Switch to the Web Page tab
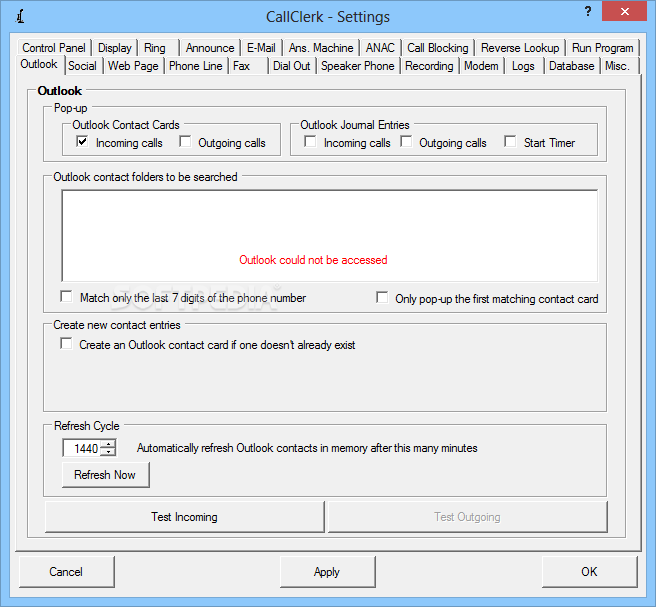656x607 pixels. click(x=133, y=66)
